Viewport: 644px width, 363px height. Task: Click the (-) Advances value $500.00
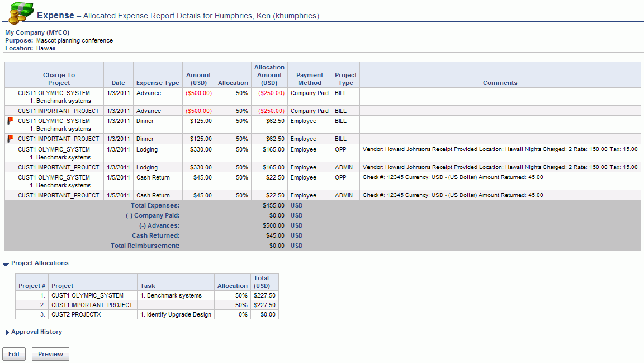click(x=273, y=225)
